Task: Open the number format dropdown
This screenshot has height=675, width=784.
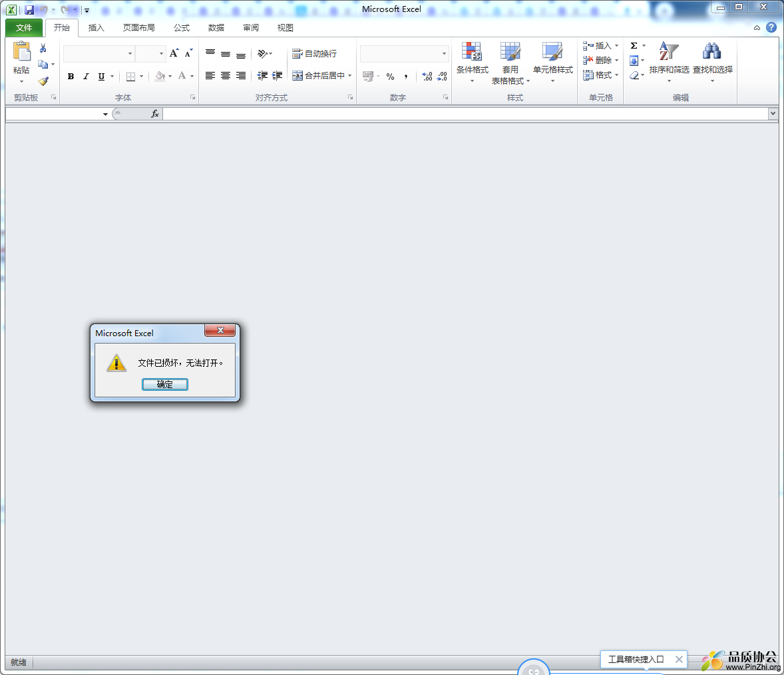Action: [x=444, y=53]
